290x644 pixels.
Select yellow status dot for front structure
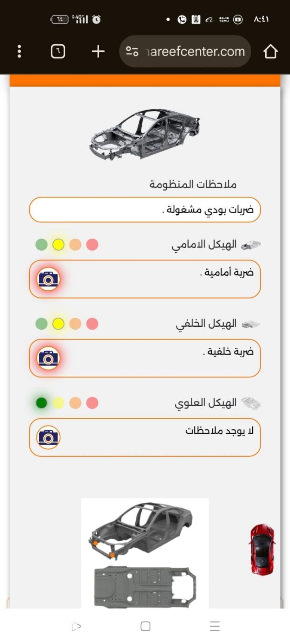(x=58, y=245)
